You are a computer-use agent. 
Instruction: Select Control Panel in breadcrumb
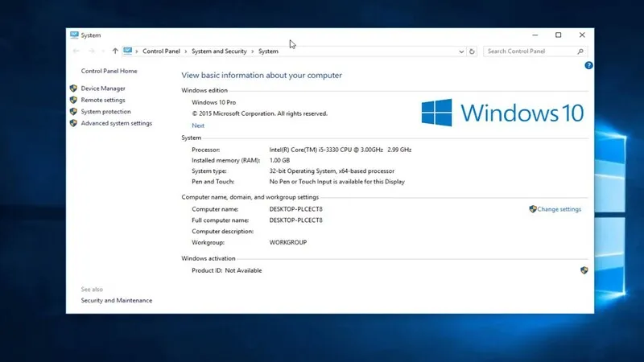(161, 51)
